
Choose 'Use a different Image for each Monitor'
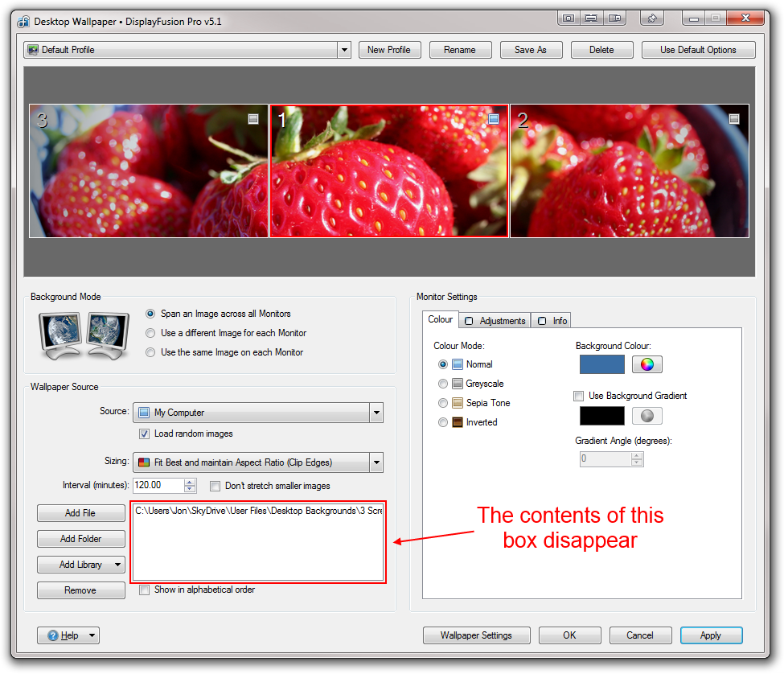coord(150,333)
